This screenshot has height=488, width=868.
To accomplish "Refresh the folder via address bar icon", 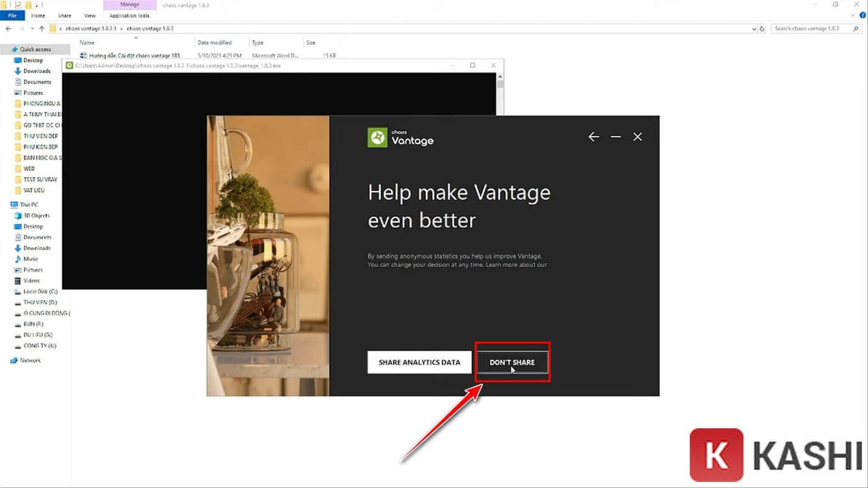I will [x=762, y=29].
